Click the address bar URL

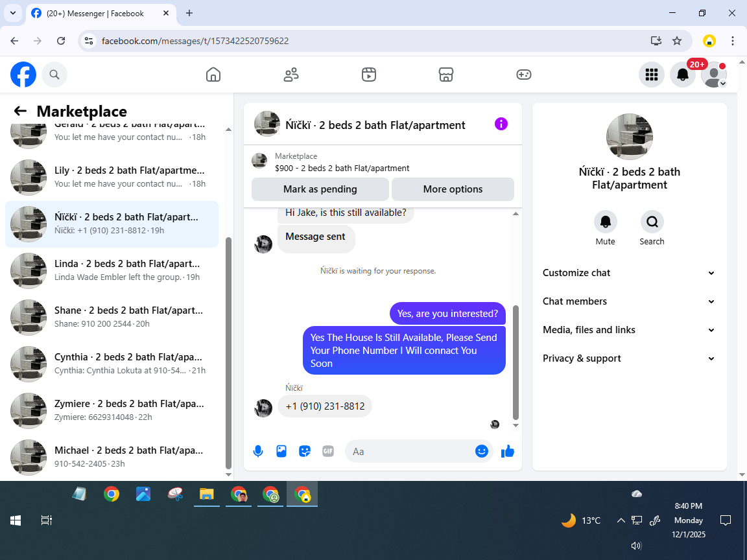tap(195, 41)
